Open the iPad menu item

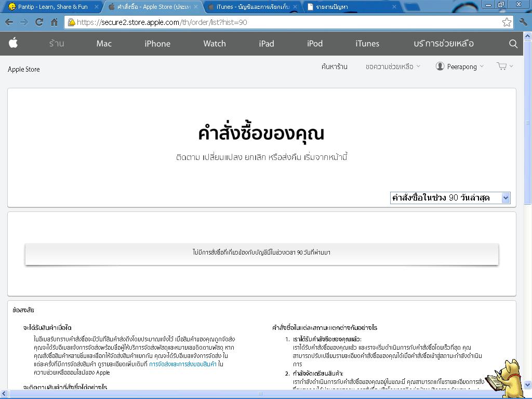point(267,44)
